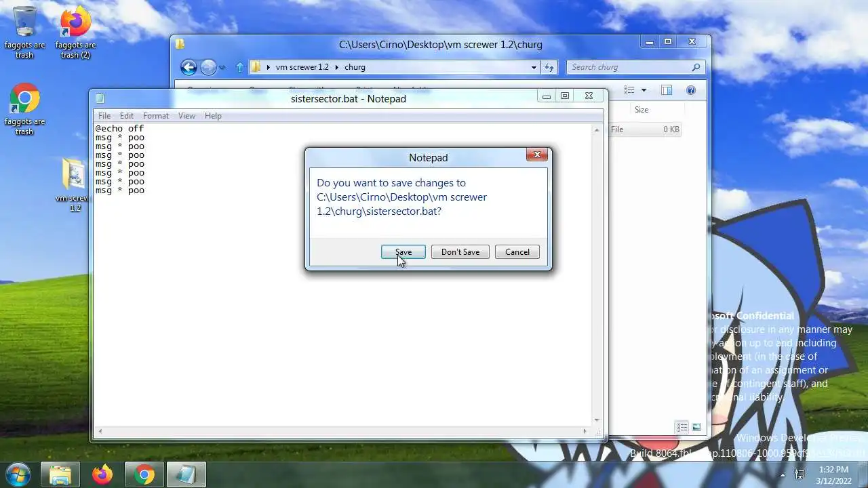Click the 'File' type cell in Explorer

(617, 129)
